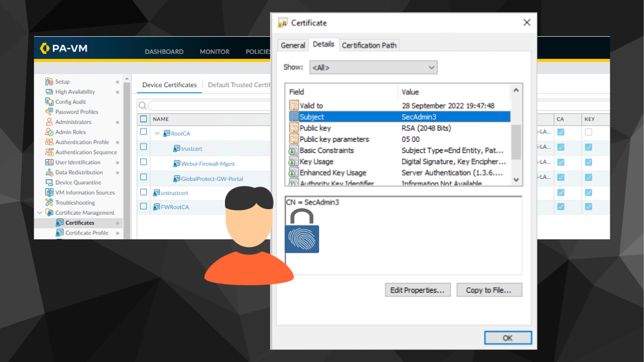Click the Troubleshooting tools icon
The image size is (644, 362).
click(x=49, y=203)
